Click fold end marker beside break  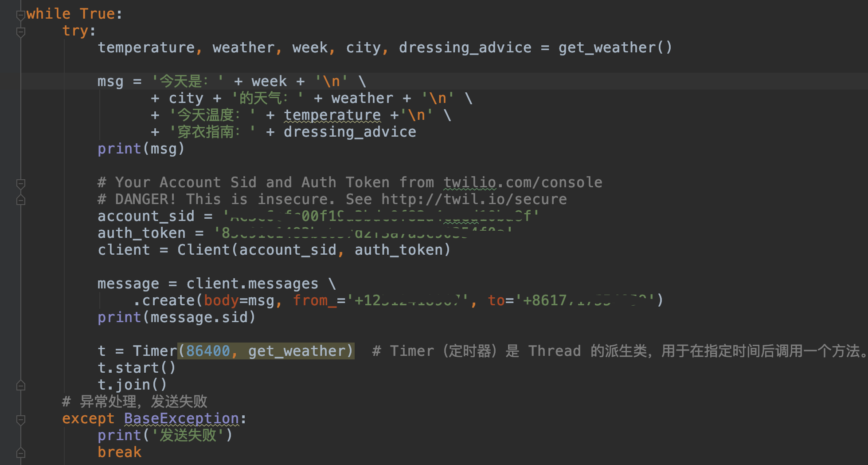[x=20, y=453]
